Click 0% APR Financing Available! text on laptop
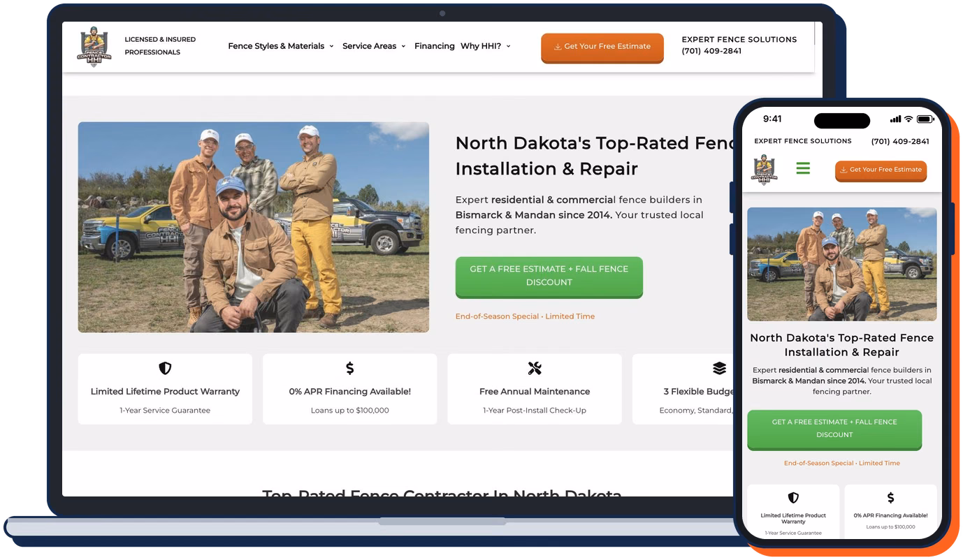 tap(350, 392)
